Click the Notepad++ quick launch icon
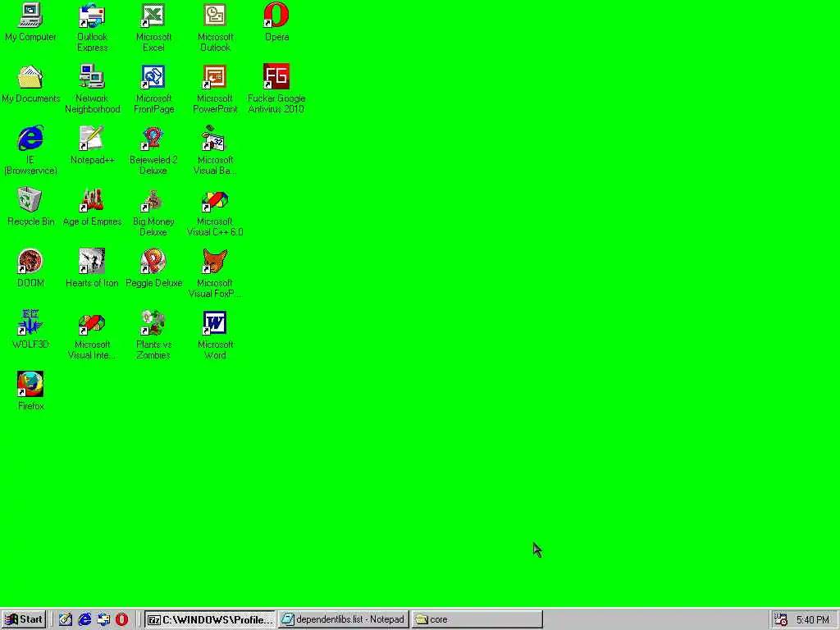This screenshot has width=840, height=630. click(x=66, y=619)
